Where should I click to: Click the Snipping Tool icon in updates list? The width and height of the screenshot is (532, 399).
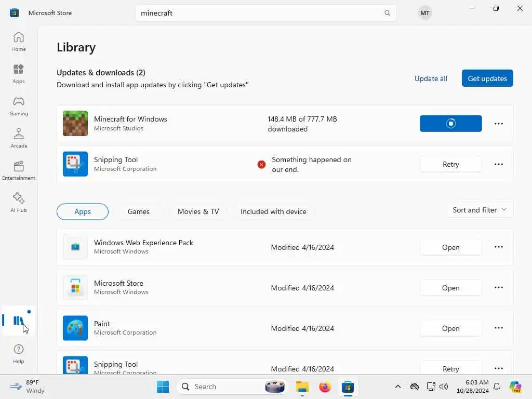click(75, 164)
